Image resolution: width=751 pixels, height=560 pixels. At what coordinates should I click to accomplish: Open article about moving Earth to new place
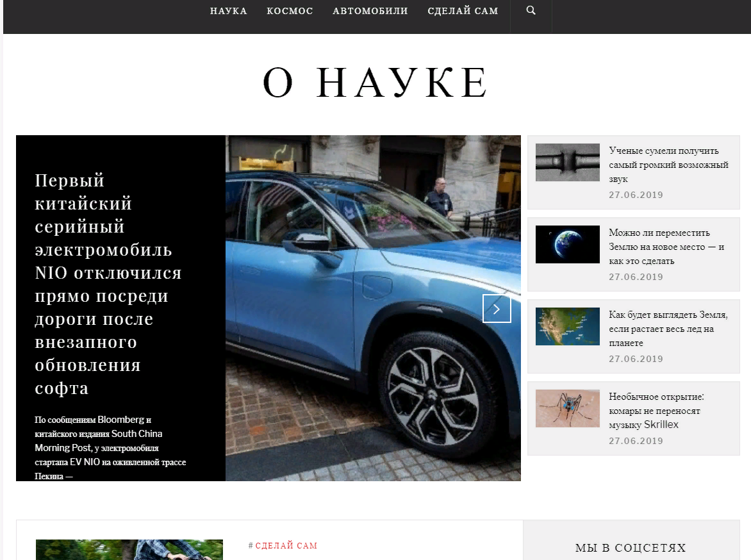pos(666,246)
